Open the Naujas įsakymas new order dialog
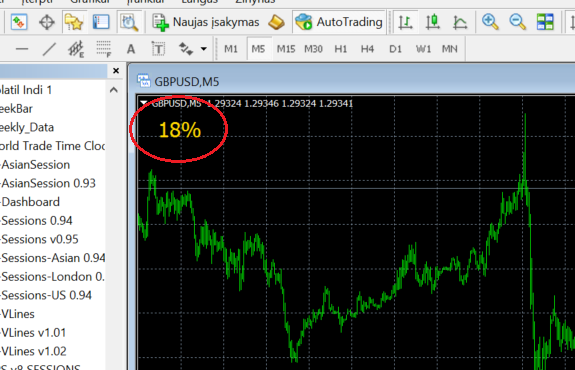The image size is (575, 370). click(206, 22)
